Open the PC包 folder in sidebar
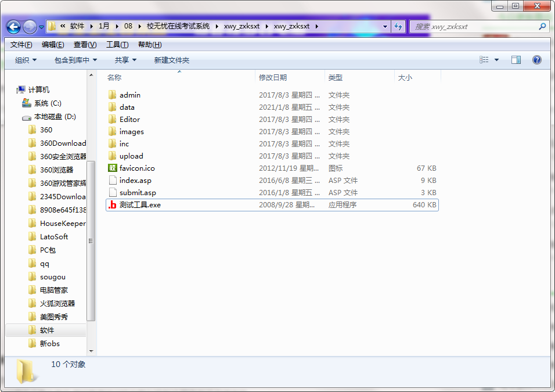The width and height of the screenshot is (555, 392). point(48,250)
